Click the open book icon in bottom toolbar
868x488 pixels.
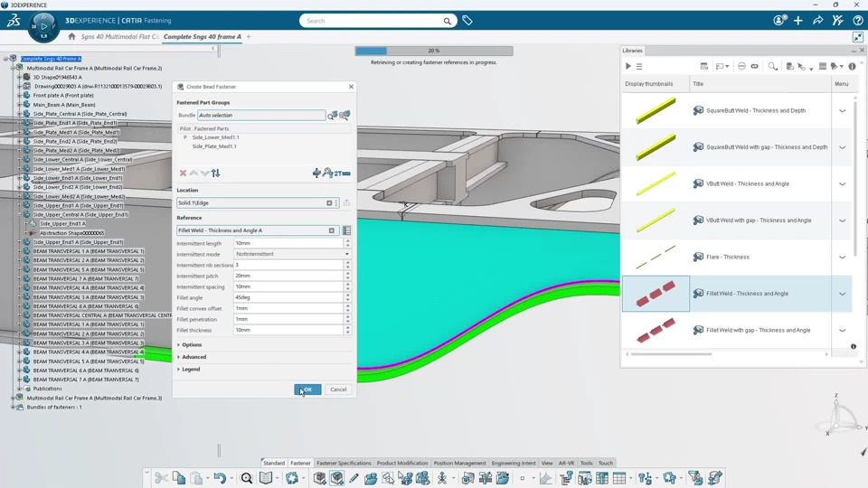[266, 477]
